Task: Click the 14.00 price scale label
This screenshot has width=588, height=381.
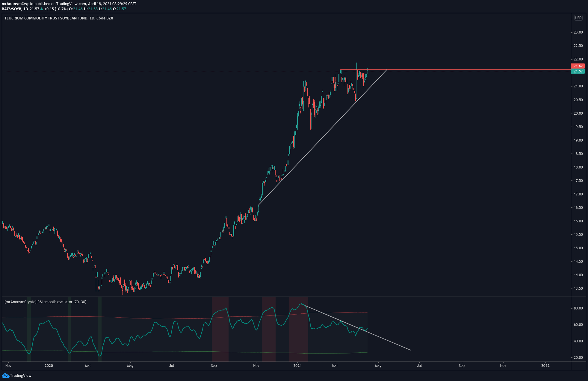Action: tap(578, 275)
